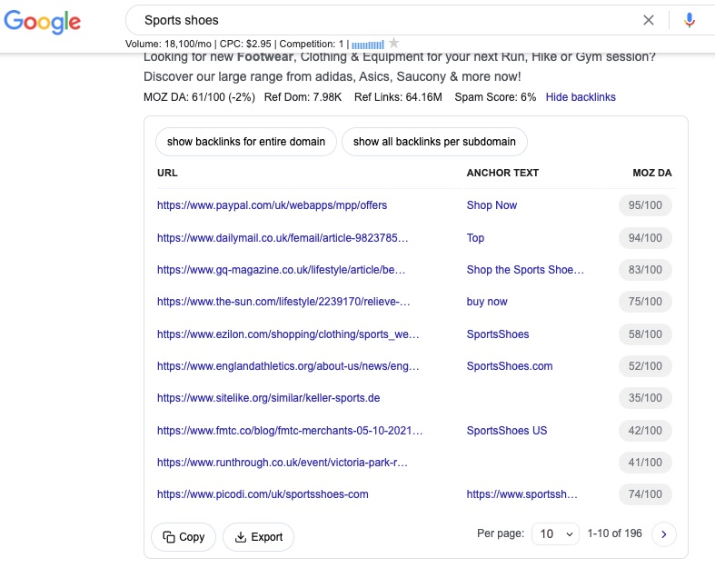Click the Top anchor text
Screen dimensions: 715x588
475,238
